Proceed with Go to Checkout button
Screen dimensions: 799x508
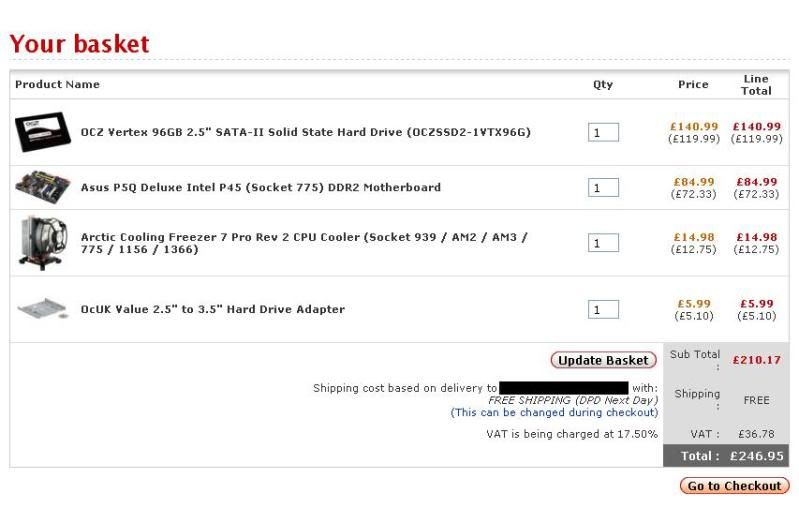click(x=734, y=486)
